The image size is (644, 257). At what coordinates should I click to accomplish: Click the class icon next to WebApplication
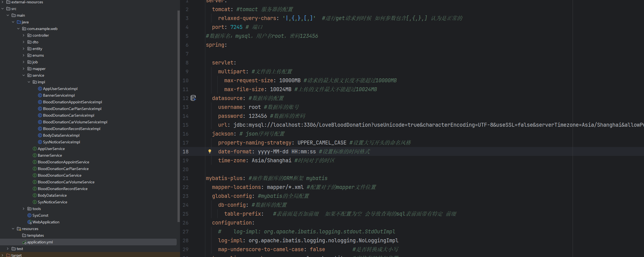tap(29, 222)
